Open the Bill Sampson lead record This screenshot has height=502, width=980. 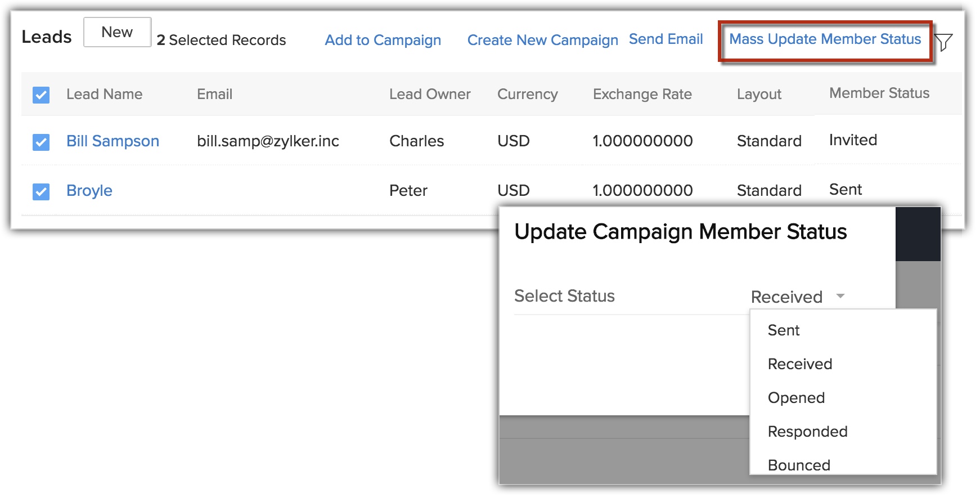coord(113,141)
